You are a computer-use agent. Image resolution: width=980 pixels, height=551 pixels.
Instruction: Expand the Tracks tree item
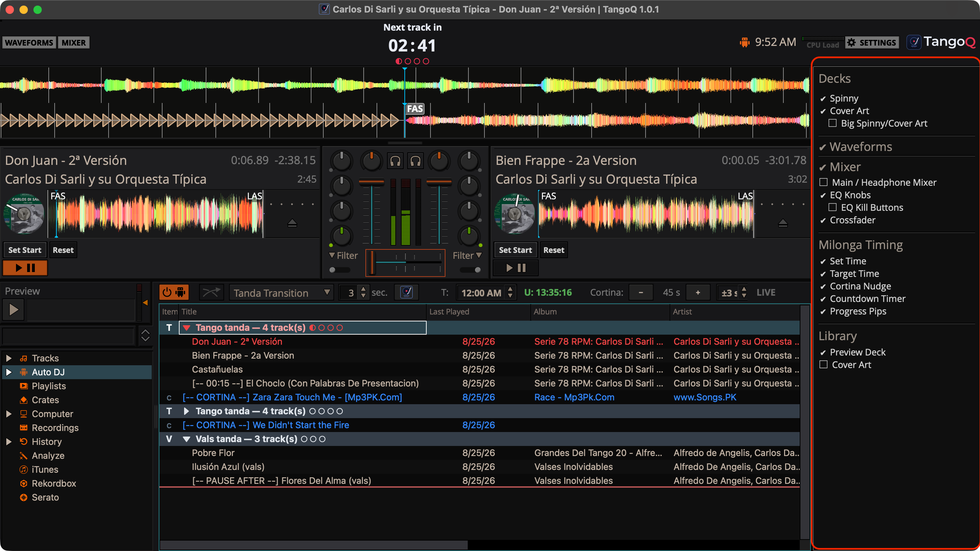click(9, 358)
